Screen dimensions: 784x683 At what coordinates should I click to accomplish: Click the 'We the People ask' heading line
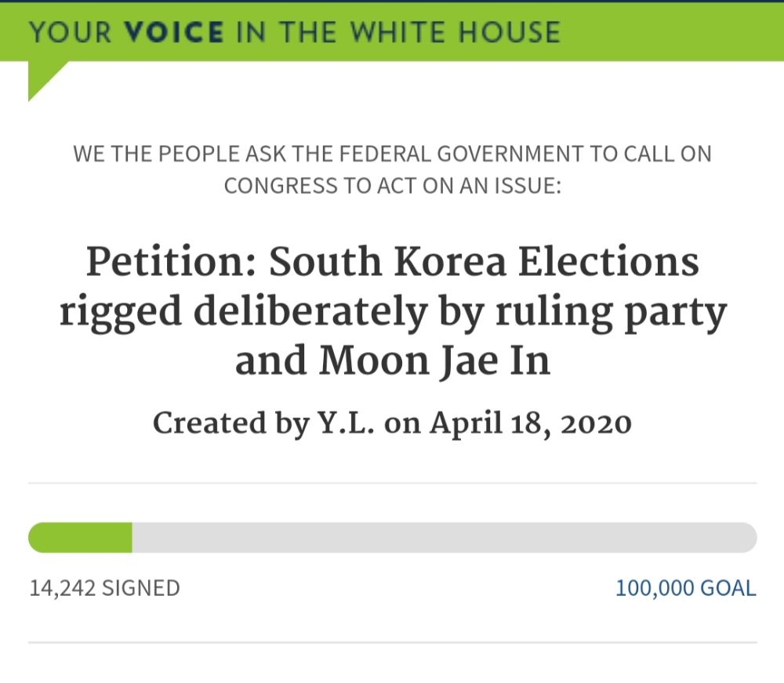[x=392, y=154]
